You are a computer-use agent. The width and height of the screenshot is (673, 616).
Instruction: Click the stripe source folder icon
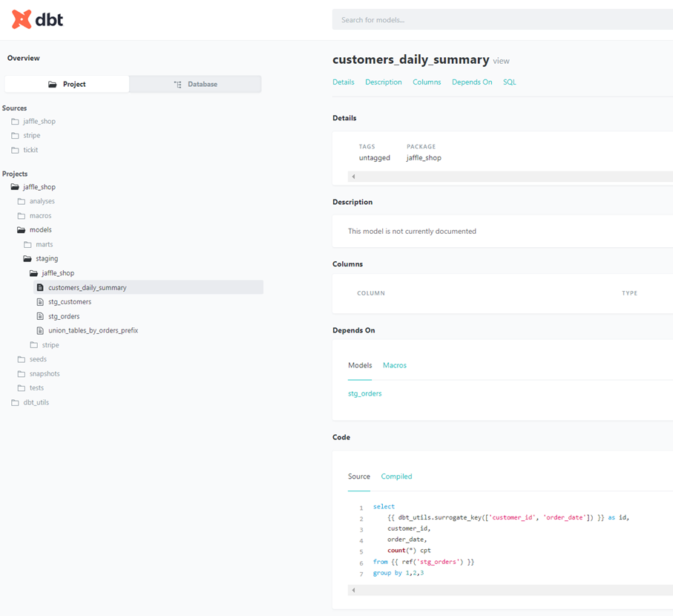[x=15, y=136]
